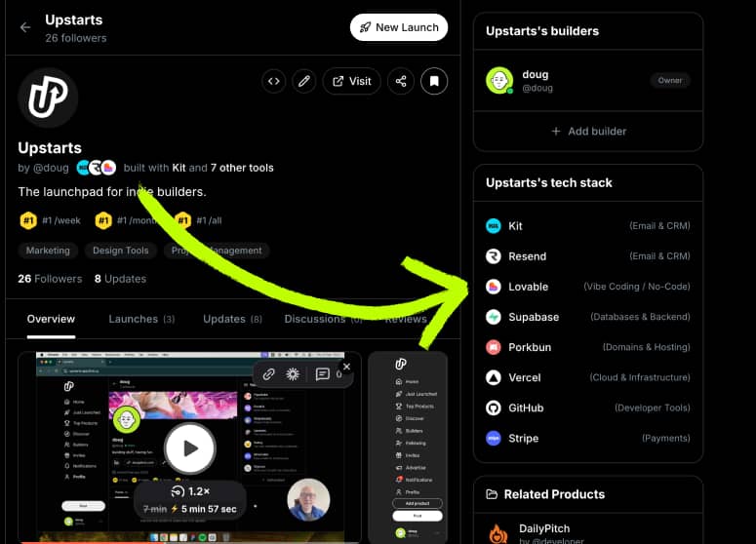Close the video overlay with X icon
This screenshot has height=544, width=756.
click(346, 368)
